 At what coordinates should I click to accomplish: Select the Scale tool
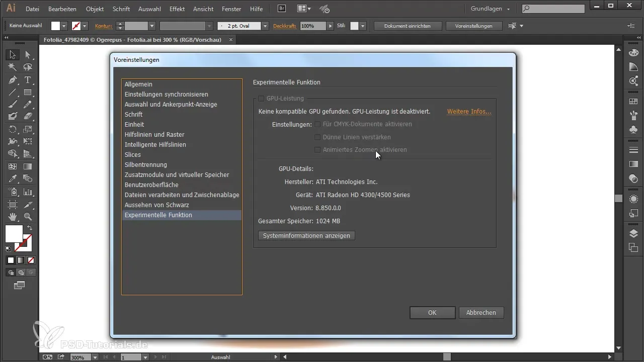(x=28, y=129)
